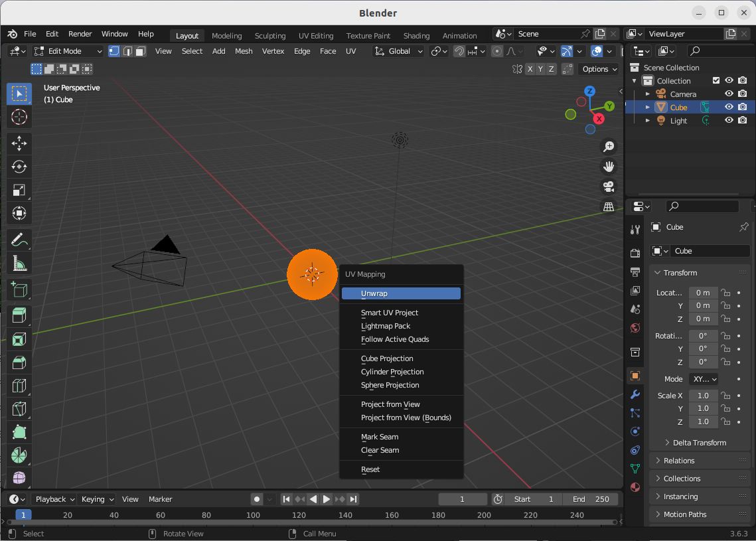The width and height of the screenshot is (756, 541).
Task: Open the Keying dropdown
Action: [98, 499]
